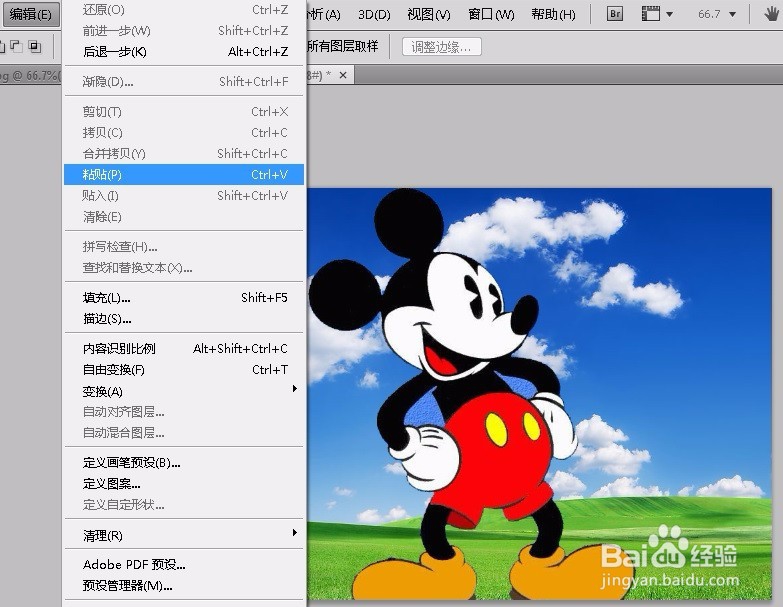This screenshot has width=783, height=607.
Task: Launch Bridge with the Br icon
Action: point(615,14)
